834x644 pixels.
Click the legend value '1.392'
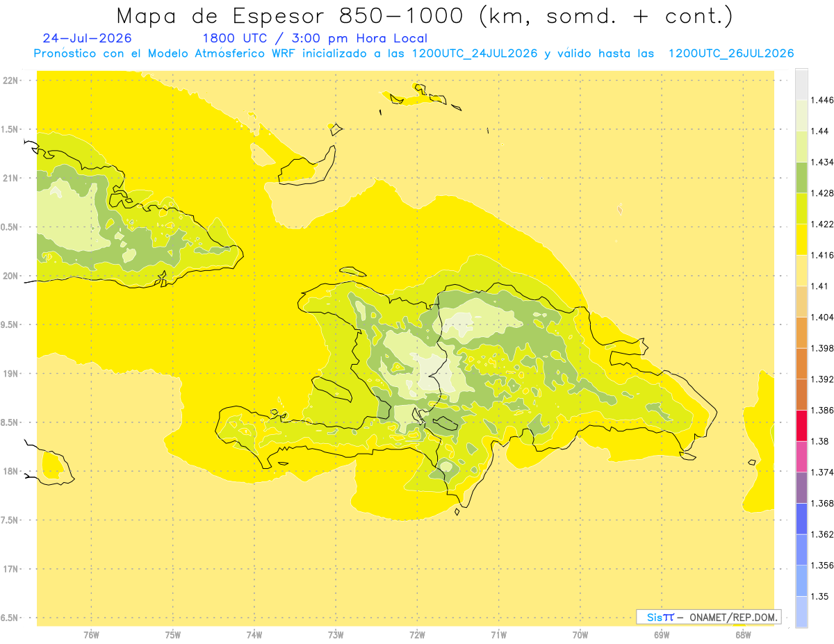pos(821,379)
